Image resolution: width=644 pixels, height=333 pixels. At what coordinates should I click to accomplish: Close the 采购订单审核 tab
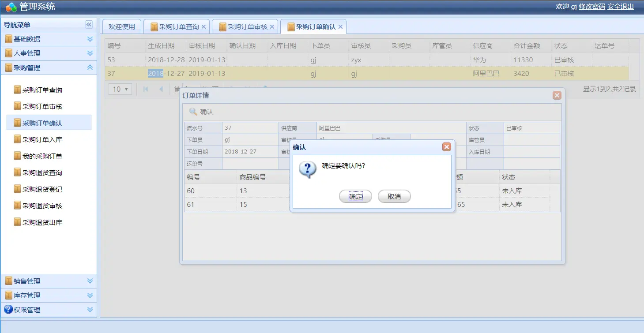[272, 27]
